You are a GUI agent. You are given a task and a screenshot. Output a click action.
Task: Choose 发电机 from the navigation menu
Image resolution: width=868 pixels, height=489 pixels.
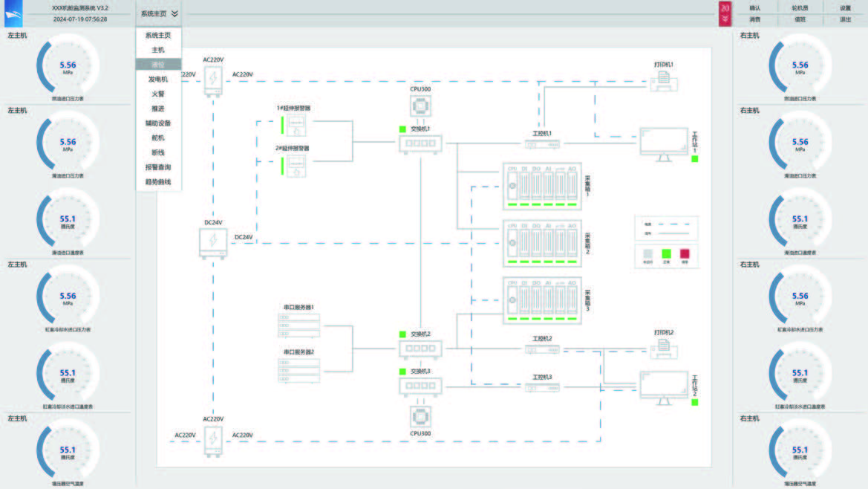tap(158, 79)
